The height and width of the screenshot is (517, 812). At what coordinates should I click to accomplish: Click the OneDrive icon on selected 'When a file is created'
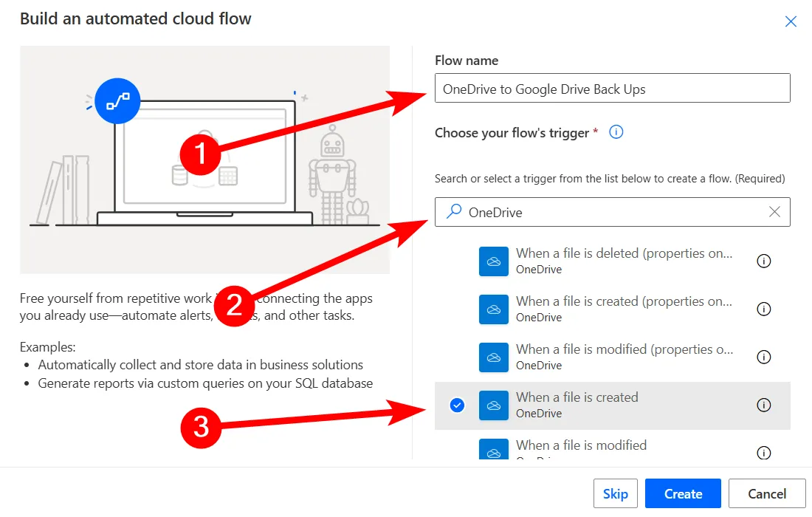[x=494, y=405]
